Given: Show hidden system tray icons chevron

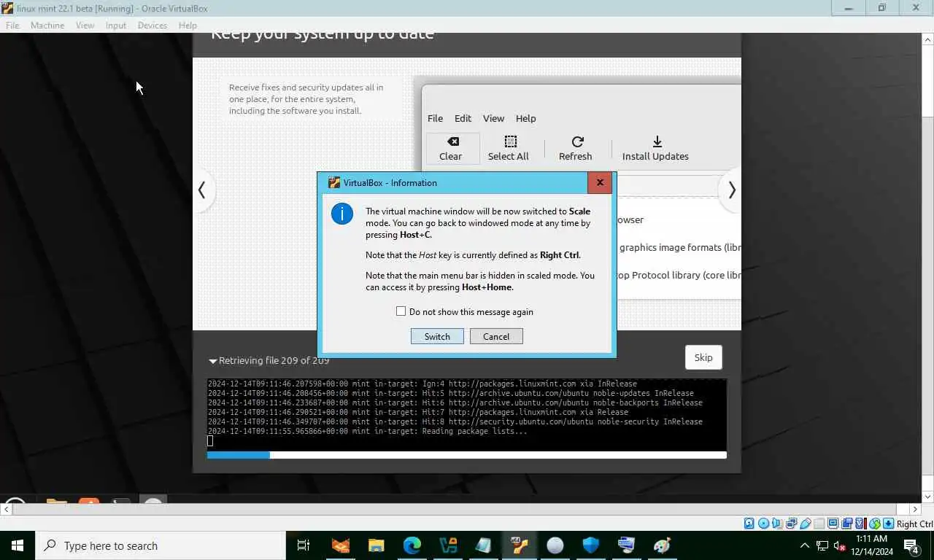Looking at the screenshot, I should coord(805,545).
